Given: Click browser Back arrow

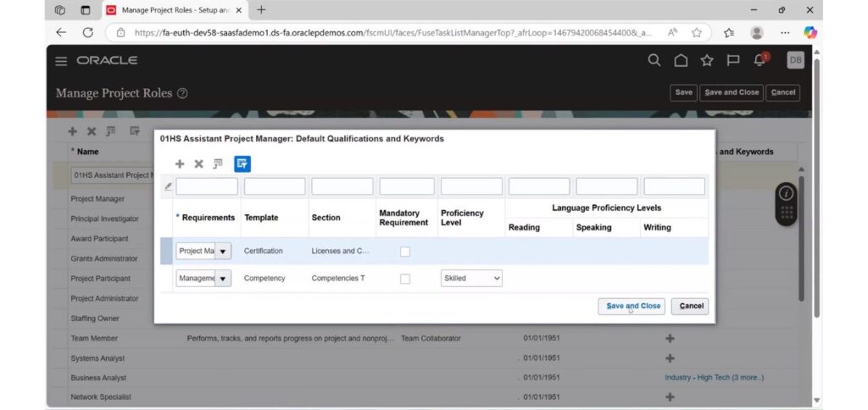Looking at the screenshot, I should click(x=61, y=33).
